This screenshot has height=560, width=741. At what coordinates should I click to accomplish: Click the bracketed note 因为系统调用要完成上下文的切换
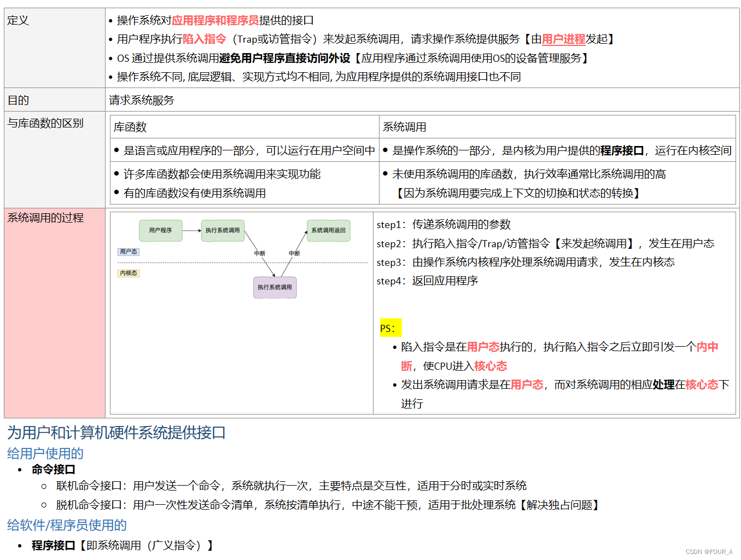click(517, 193)
